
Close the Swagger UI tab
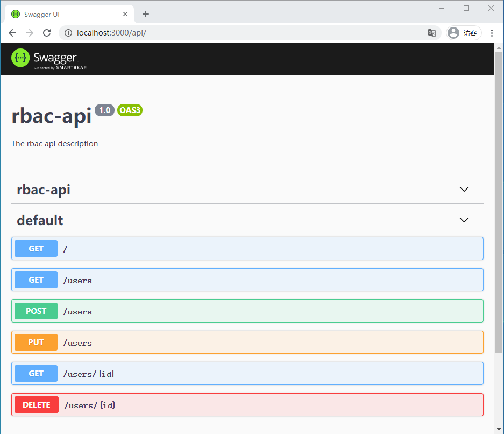pos(126,14)
